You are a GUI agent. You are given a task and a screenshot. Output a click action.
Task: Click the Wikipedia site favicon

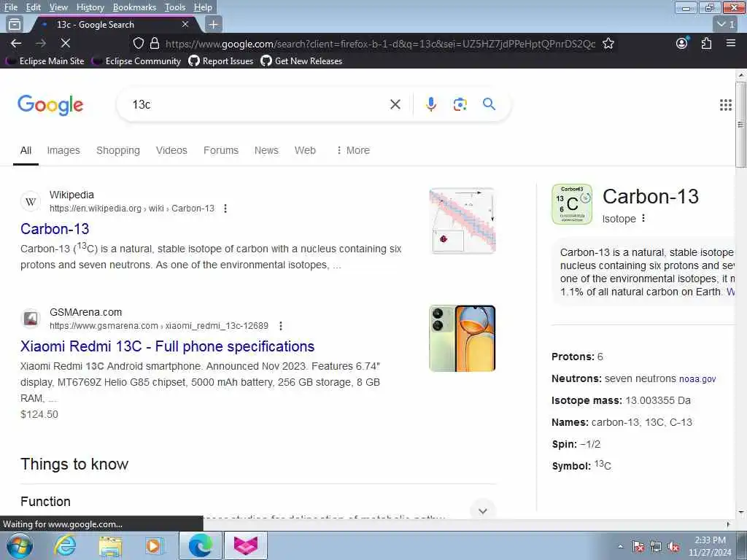point(31,201)
